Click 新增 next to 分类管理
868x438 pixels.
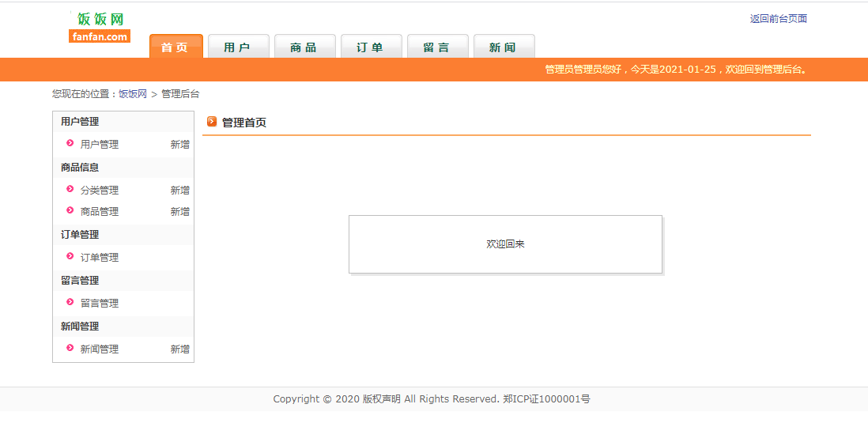click(x=180, y=191)
